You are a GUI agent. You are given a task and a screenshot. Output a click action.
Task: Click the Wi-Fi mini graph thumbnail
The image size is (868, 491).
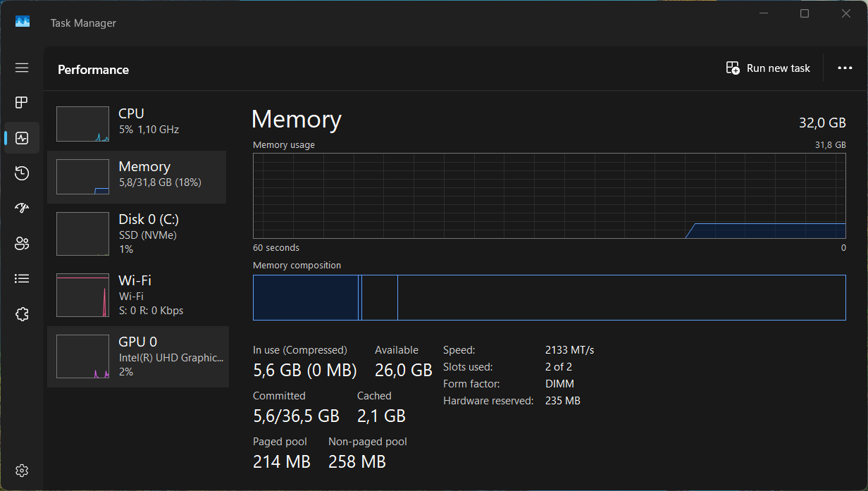click(x=82, y=295)
